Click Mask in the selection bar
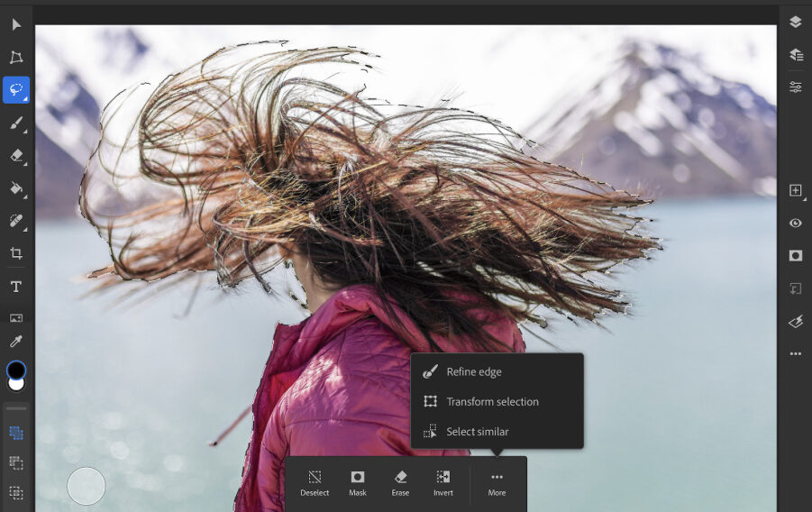This screenshot has height=512, width=812. pyautogui.click(x=357, y=483)
